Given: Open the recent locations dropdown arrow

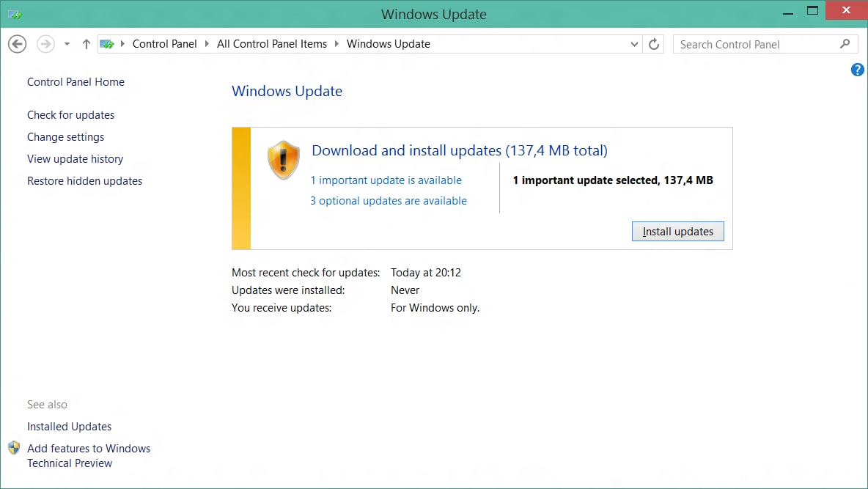Looking at the screenshot, I should point(67,44).
